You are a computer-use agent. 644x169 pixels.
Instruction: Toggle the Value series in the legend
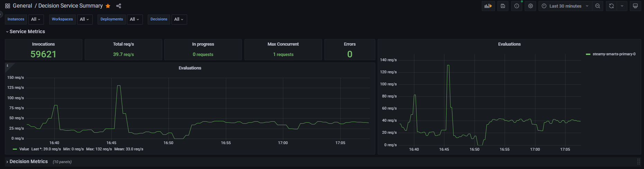coord(24,149)
